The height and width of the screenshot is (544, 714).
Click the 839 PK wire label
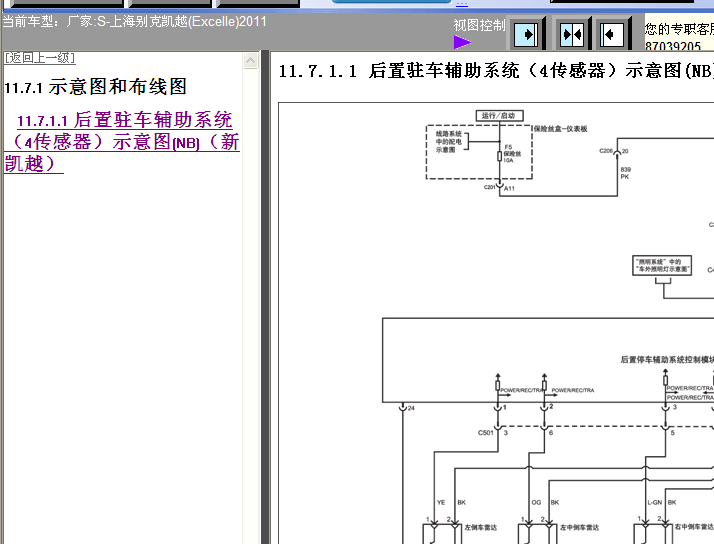pos(626,173)
